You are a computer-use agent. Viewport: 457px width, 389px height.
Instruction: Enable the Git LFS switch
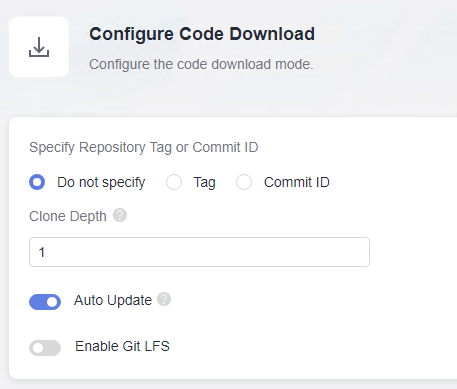[45, 348]
